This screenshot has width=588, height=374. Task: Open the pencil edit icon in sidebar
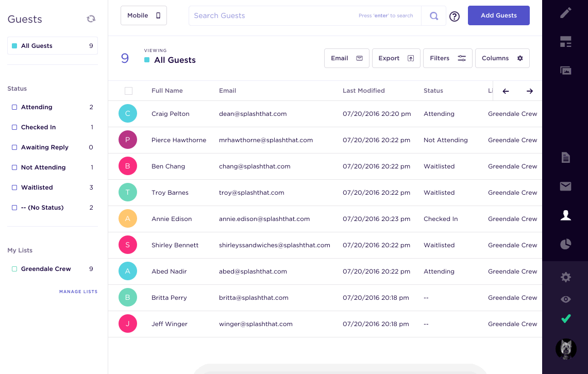point(565,13)
